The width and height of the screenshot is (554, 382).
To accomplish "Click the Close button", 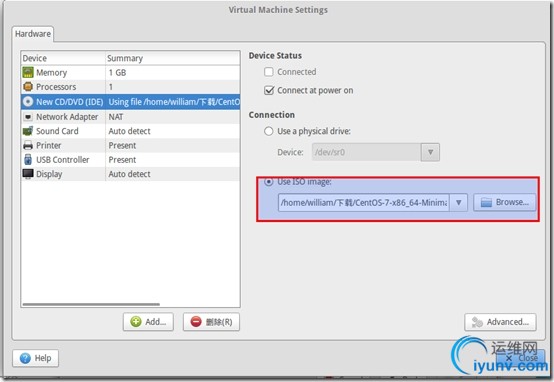I will [521, 358].
